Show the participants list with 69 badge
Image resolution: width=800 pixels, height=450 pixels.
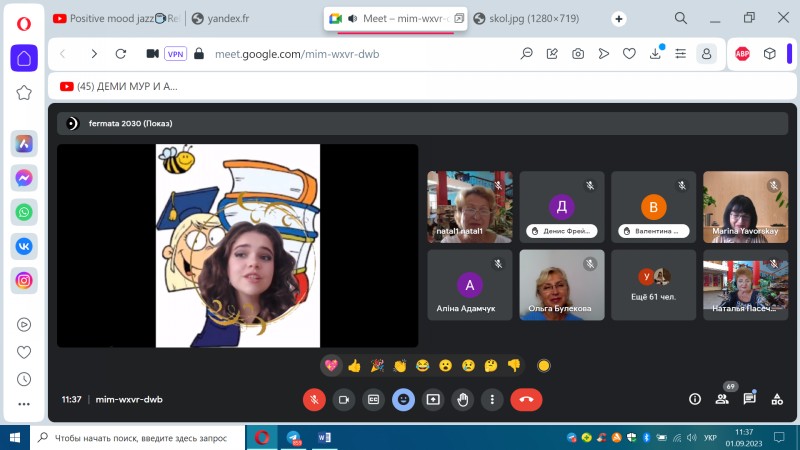(x=722, y=399)
